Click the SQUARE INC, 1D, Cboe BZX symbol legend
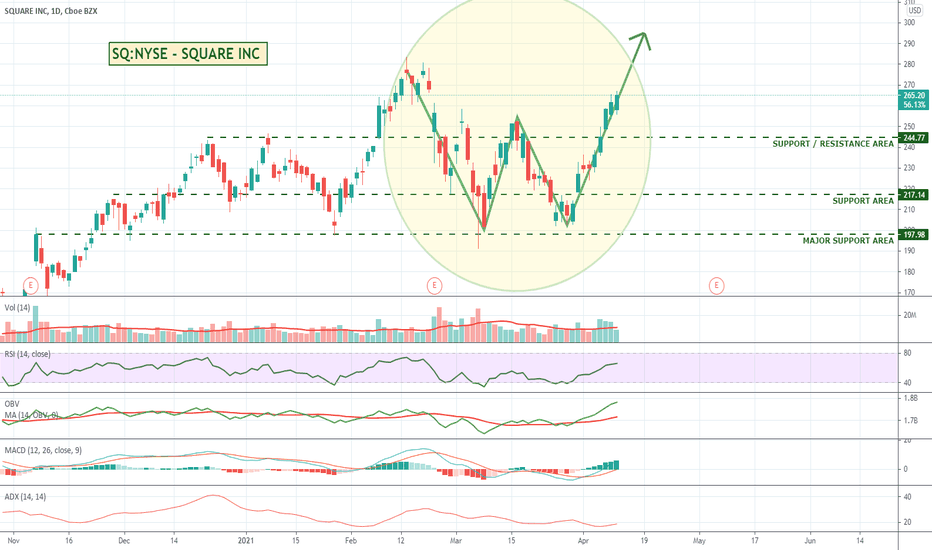932x550 pixels. point(51,11)
